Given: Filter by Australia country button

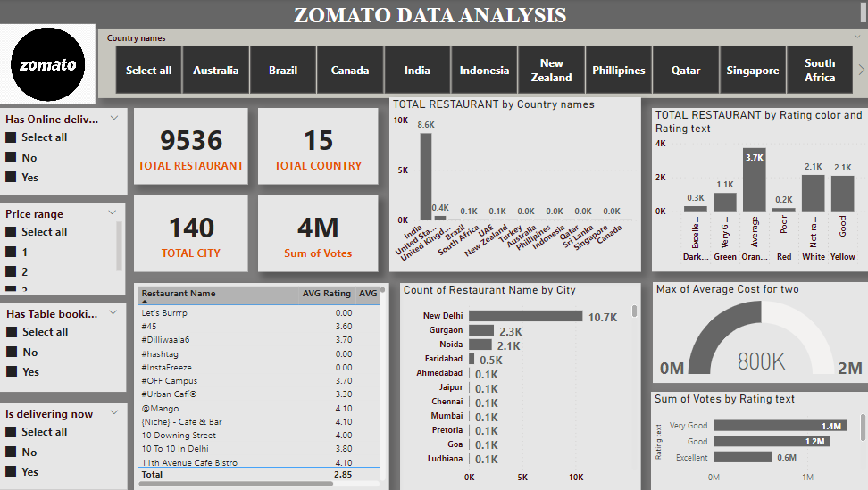Looking at the screenshot, I should [216, 71].
